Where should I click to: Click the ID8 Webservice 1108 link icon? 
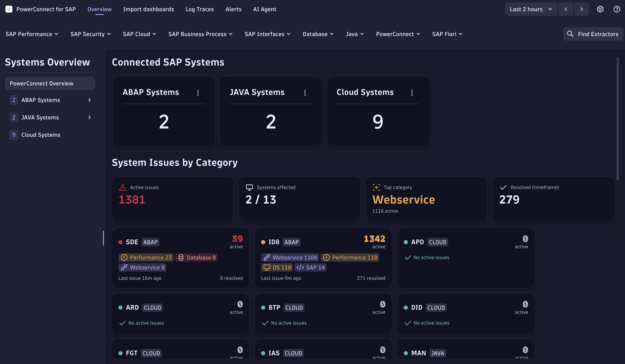pos(267,258)
